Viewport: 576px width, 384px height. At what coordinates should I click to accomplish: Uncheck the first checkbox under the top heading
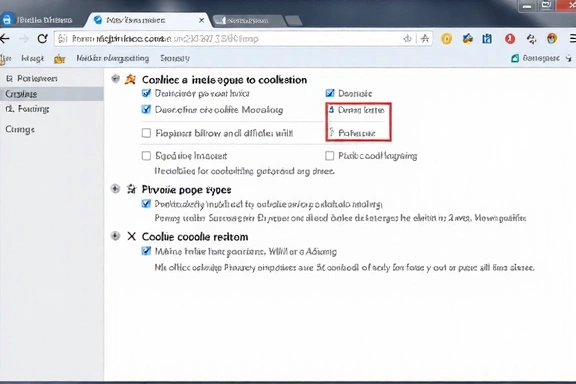(146, 93)
